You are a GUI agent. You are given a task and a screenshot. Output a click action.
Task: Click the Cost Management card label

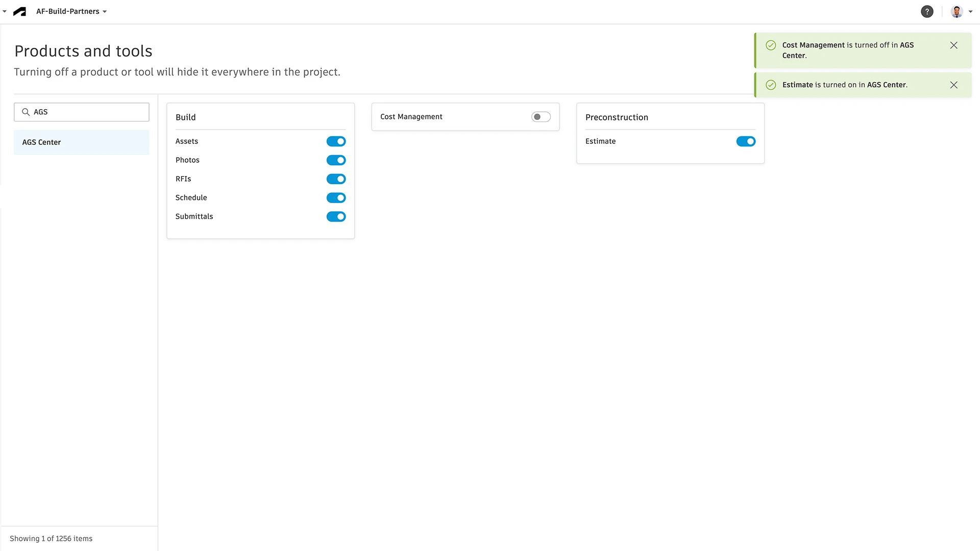(x=411, y=117)
